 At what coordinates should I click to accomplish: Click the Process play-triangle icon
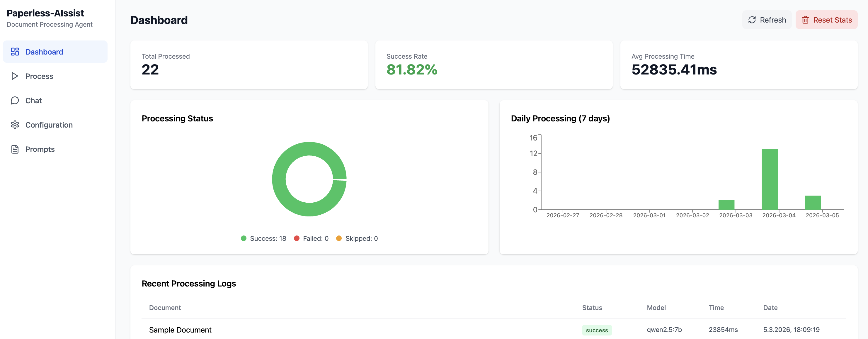click(15, 76)
